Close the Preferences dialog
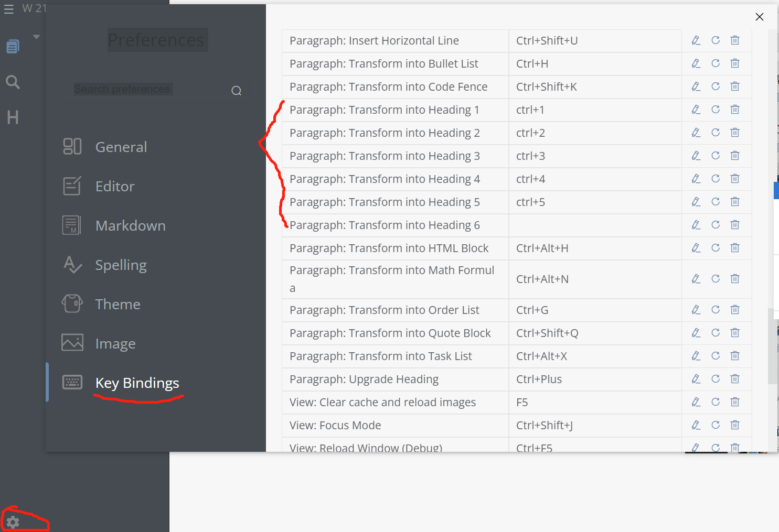This screenshot has width=779, height=532. click(x=759, y=17)
